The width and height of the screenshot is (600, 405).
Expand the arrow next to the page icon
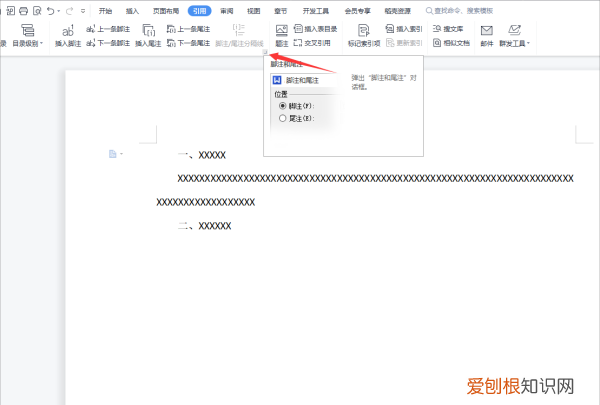click(x=122, y=154)
